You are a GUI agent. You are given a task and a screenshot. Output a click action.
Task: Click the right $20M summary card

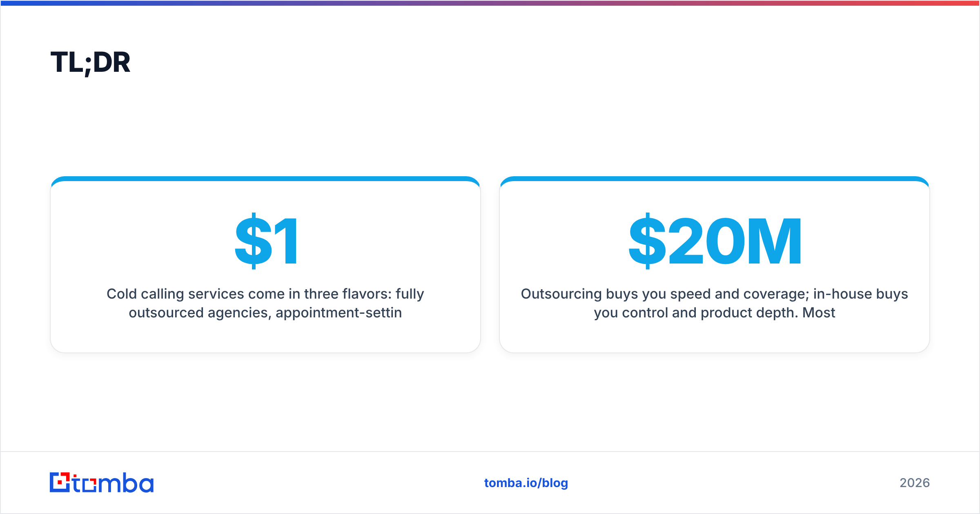(x=715, y=265)
